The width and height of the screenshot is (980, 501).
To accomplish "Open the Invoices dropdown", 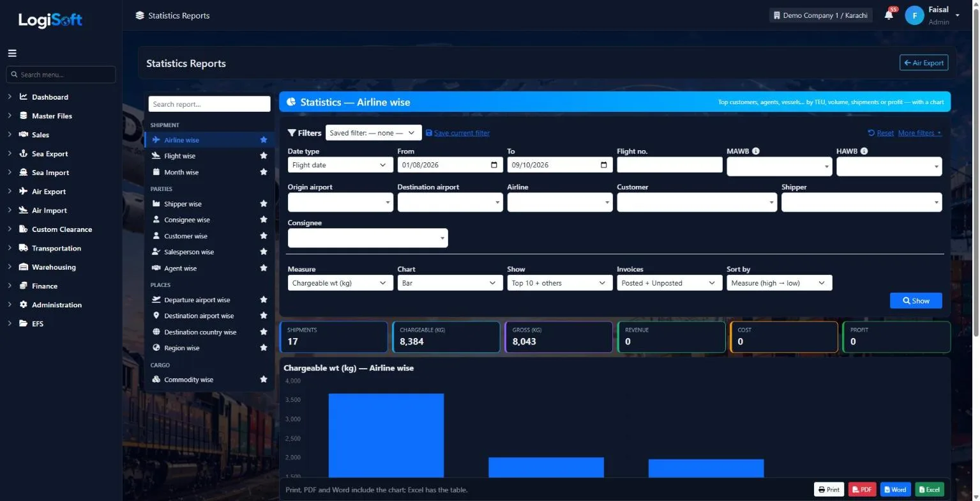I will click(670, 283).
